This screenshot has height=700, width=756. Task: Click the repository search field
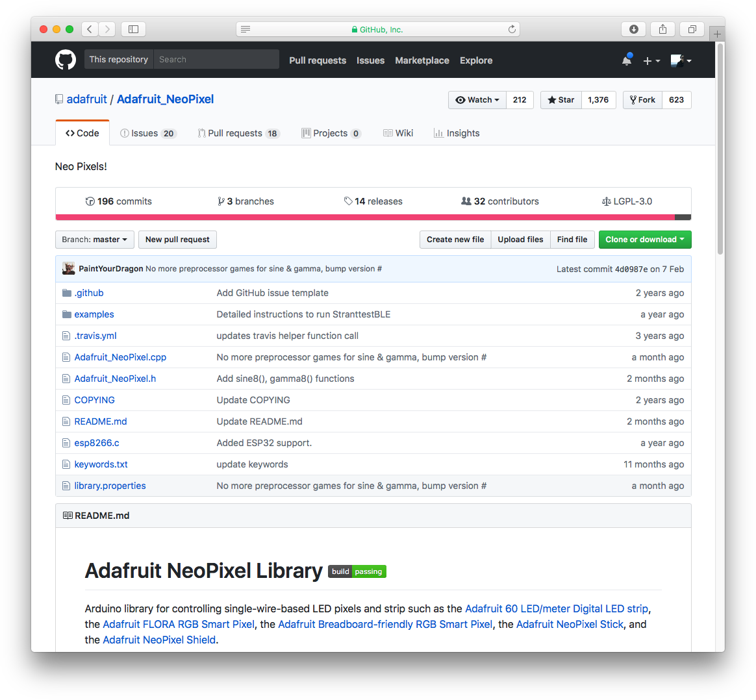pyautogui.click(x=216, y=60)
